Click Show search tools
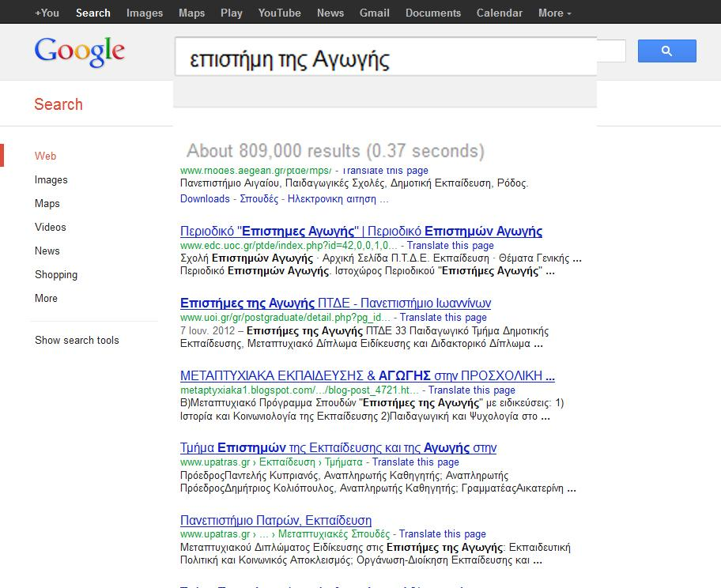Viewport: 721px width, 588px height. coord(77,340)
